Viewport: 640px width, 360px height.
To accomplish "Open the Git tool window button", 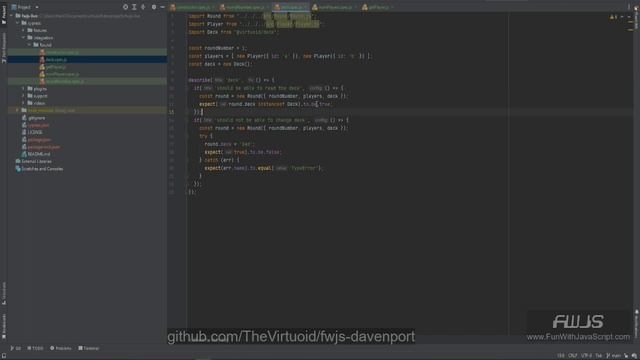I will [x=16, y=348].
